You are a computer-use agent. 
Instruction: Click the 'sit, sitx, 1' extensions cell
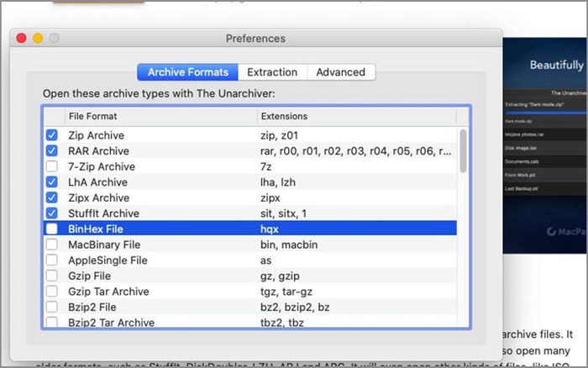(284, 213)
